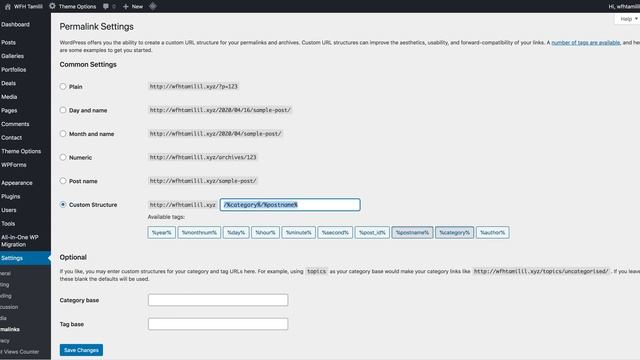Image resolution: width=640 pixels, height=360 pixels.
Task: Add the %monthnum% tag
Action: pos(199,232)
